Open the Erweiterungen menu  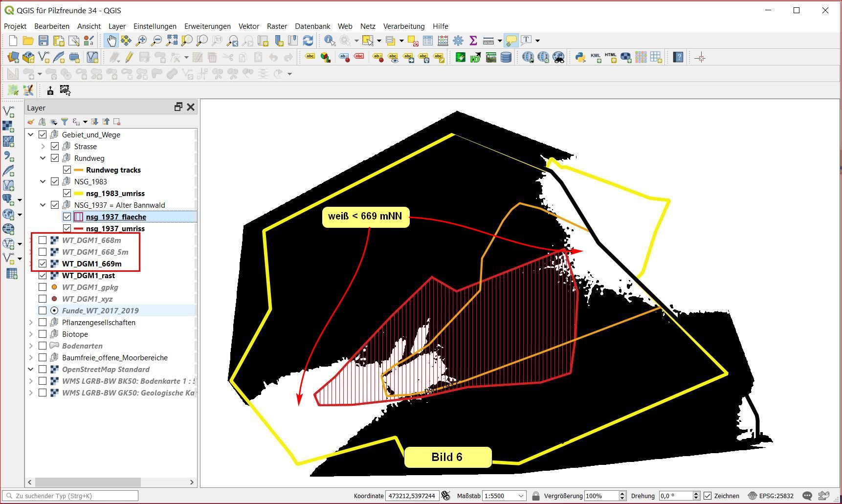(x=207, y=26)
